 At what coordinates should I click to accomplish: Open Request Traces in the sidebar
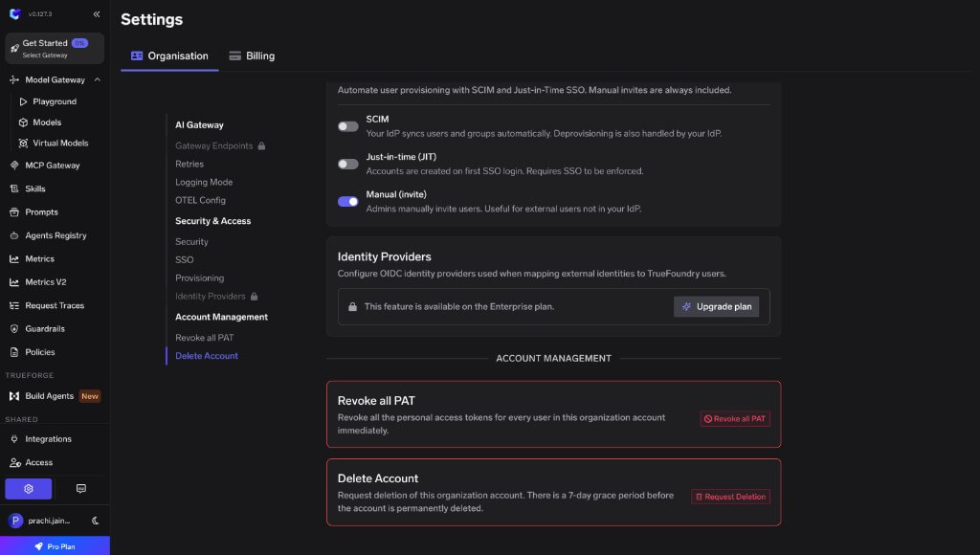point(55,305)
